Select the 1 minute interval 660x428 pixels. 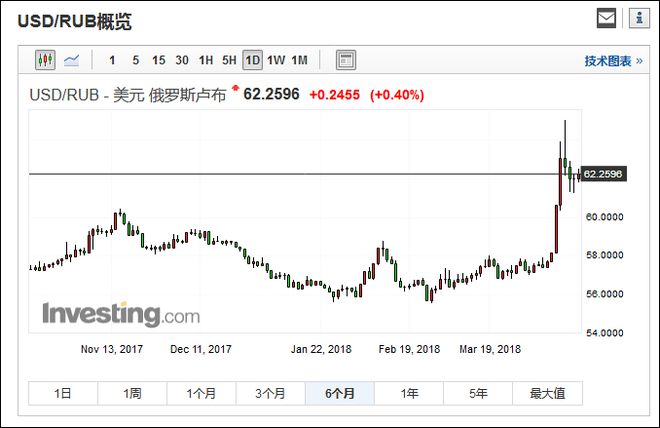coord(112,60)
